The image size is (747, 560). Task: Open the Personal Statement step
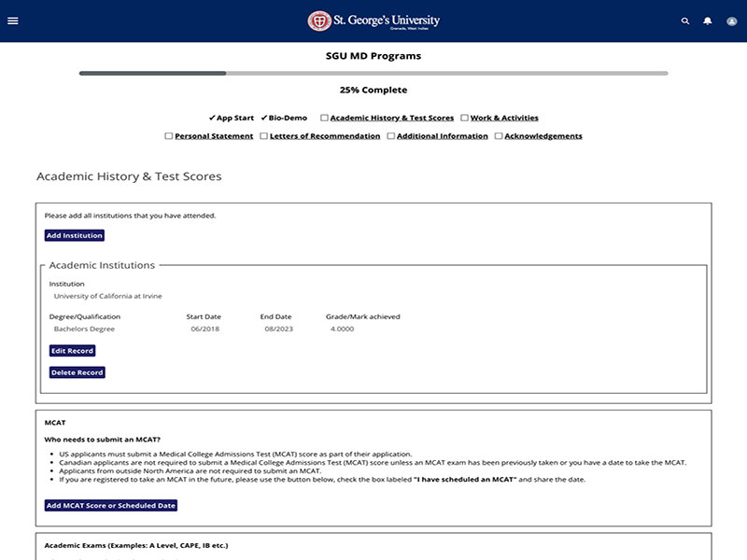[214, 136]
